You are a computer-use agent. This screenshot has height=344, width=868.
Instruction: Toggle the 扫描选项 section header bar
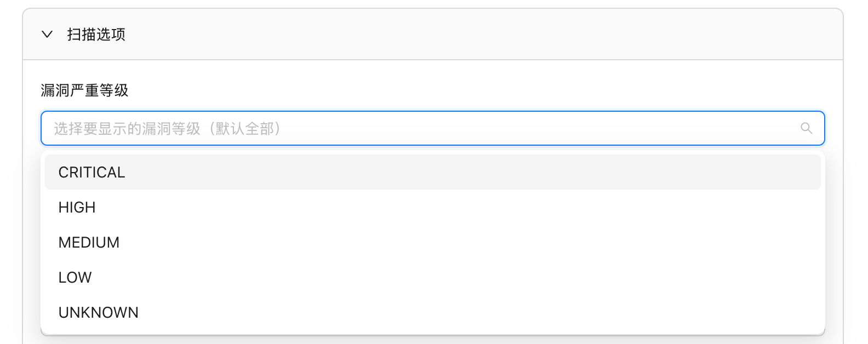(433, 34)
